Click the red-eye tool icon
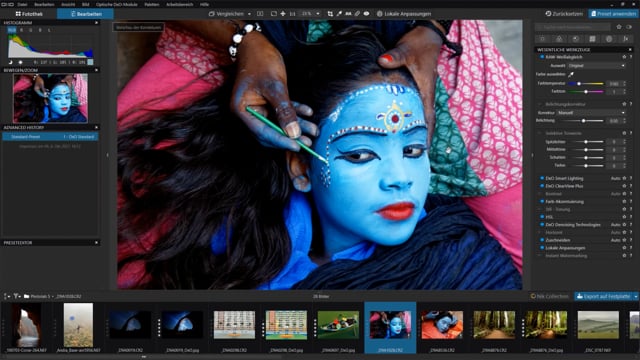640x360 pixels. tap(366, 14)
